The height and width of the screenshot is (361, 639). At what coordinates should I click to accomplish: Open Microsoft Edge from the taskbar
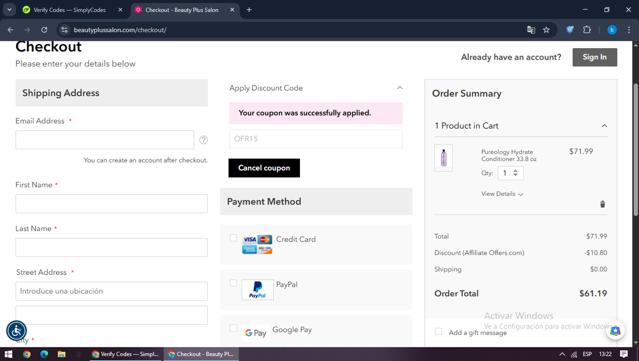pos(44,354)
